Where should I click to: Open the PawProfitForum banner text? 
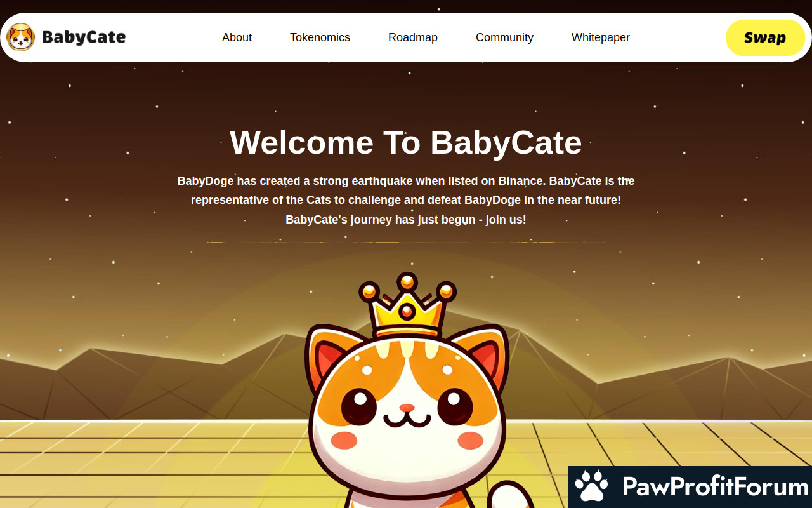click(716, 487)
